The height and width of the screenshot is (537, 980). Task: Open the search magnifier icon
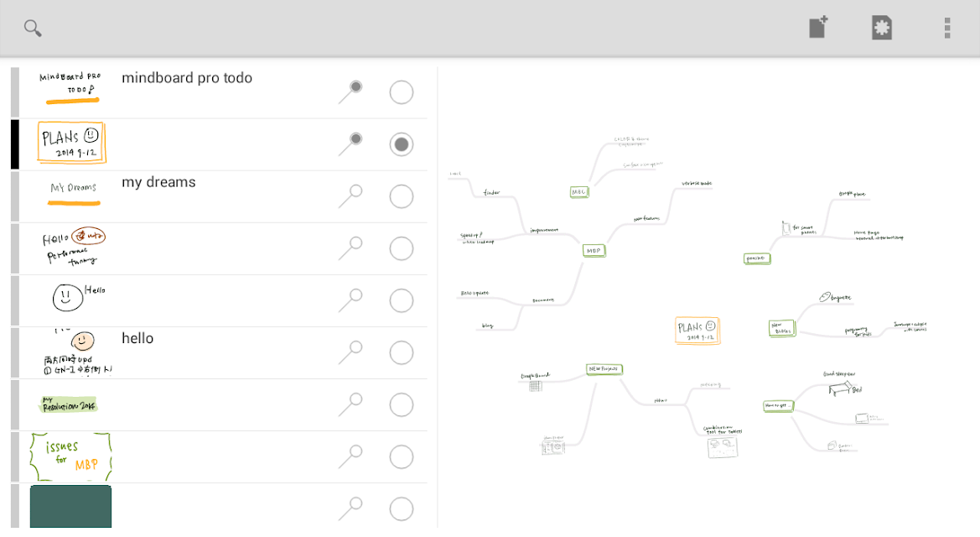coord(33,29)
